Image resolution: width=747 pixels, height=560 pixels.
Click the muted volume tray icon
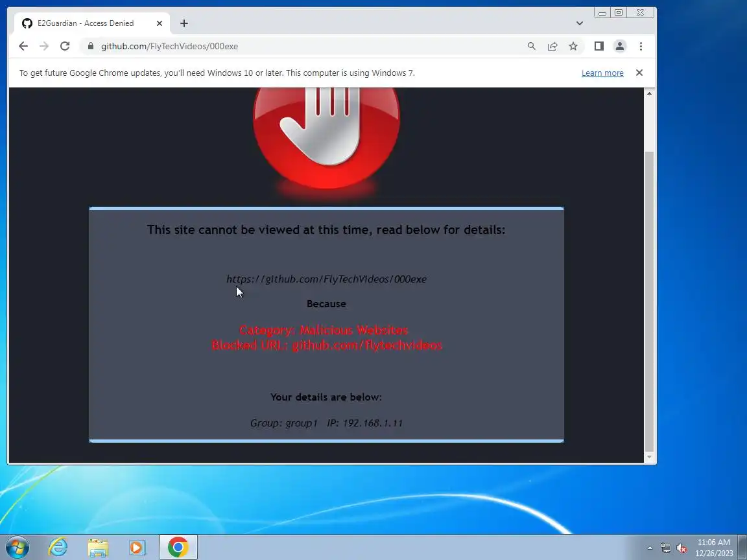(682, 548)
